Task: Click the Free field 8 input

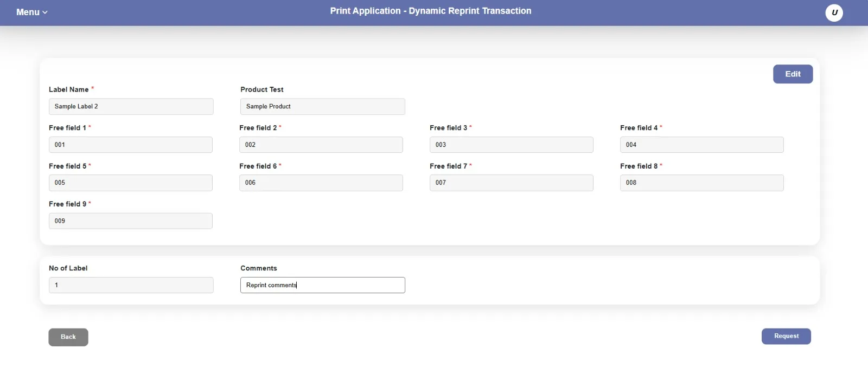Action: pyautogui.click(x=702, y=183)
